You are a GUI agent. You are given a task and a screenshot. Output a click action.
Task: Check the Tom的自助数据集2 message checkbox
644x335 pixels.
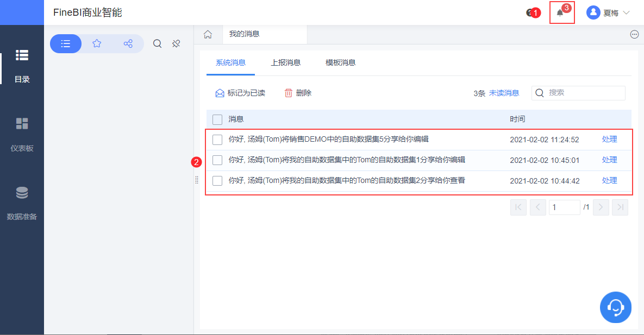pyautogui.click(x=217, y=181)
